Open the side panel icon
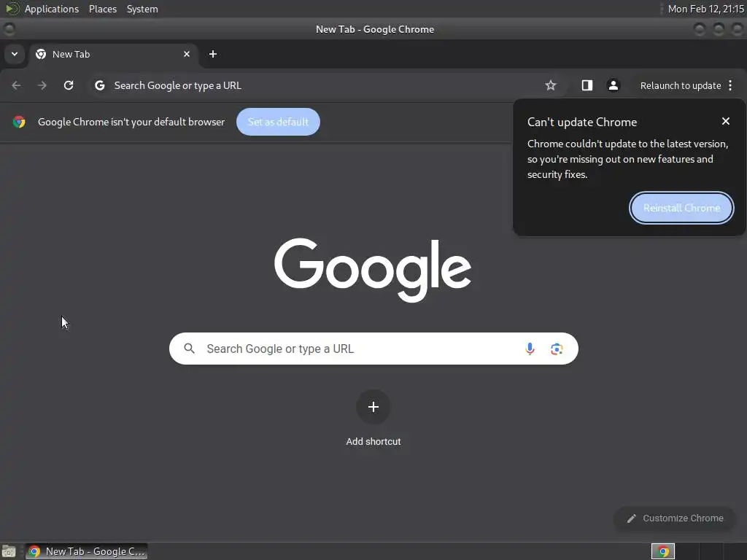The width and height of the screenshot is (747, 560). [587, 85]
